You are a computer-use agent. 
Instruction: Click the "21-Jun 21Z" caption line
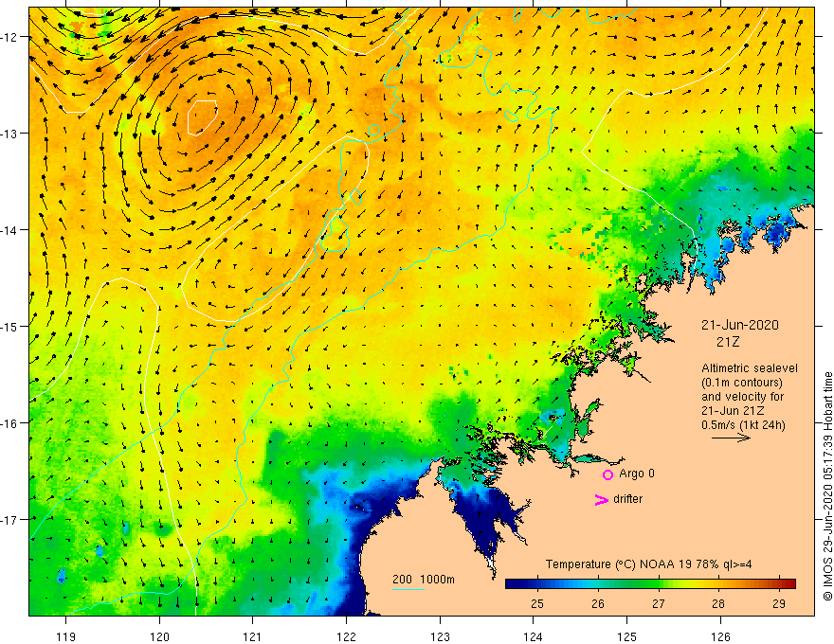(x=732, y=411)
